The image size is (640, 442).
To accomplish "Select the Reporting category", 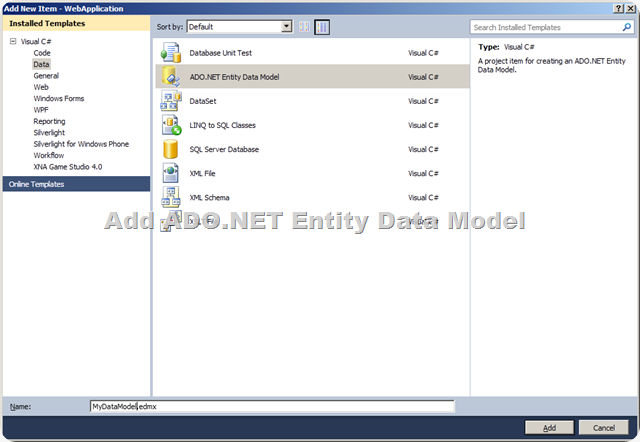I will 49,121.
